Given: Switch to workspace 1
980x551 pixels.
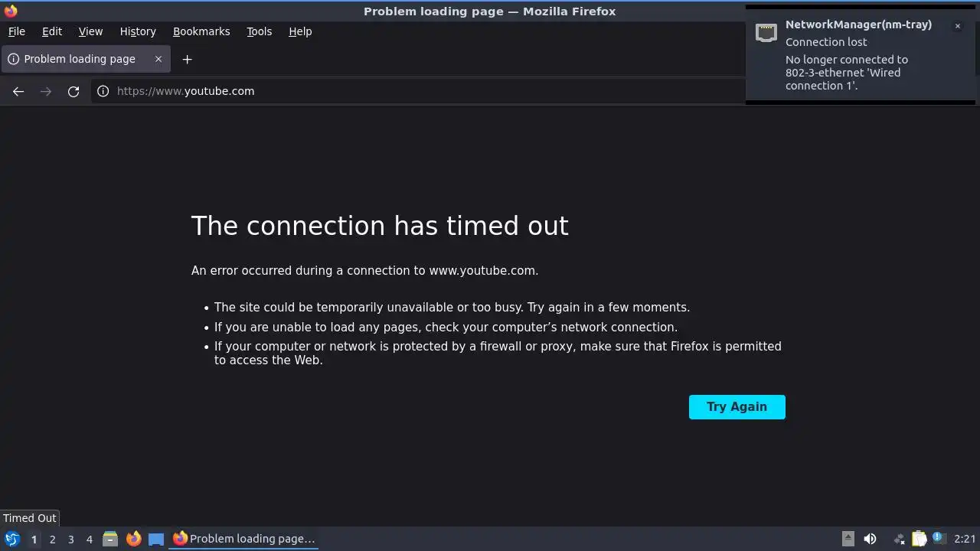Looking at the screenshot, I should (x=34, y=540).
